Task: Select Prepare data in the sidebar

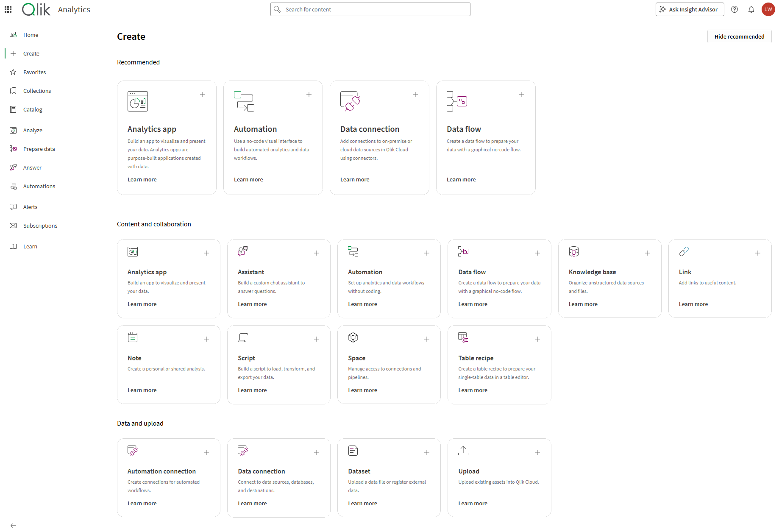Action: coord(39,149)
